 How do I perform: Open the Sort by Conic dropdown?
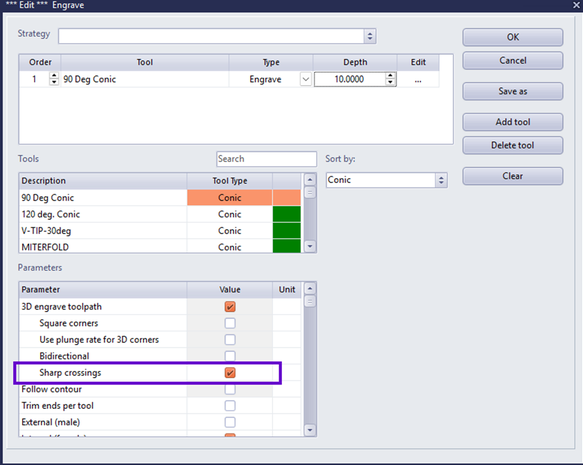point(441,180)
